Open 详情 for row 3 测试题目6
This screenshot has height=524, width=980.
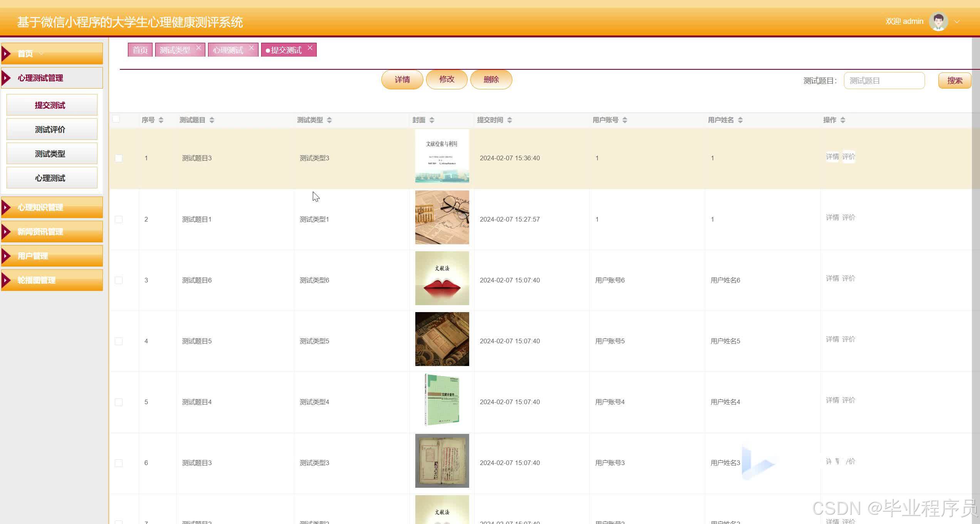click(832, 279)
